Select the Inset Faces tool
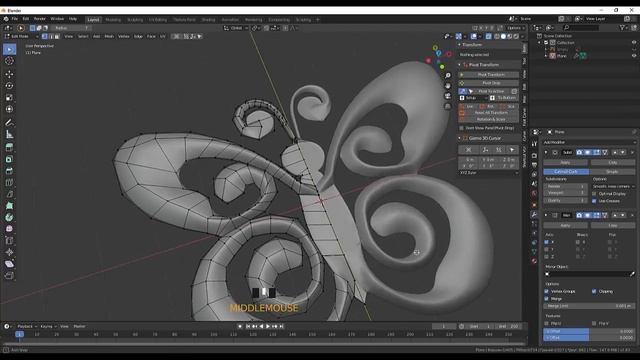640x360 pixels. pyautogui.click(x=9, y=159)
